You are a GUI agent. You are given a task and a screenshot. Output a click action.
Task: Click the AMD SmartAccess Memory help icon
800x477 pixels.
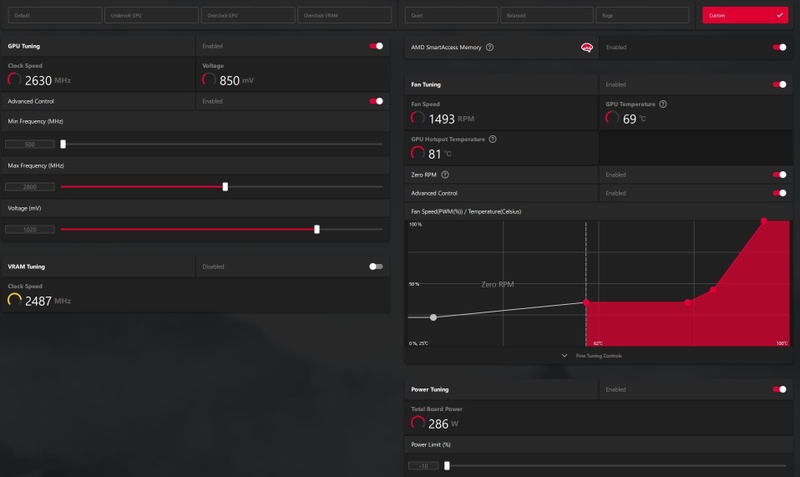[x=490, y=47]
